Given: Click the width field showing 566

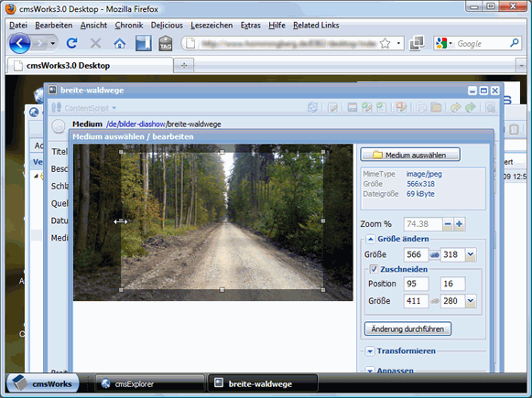Looking at the screenshot, I should [416, 254].
